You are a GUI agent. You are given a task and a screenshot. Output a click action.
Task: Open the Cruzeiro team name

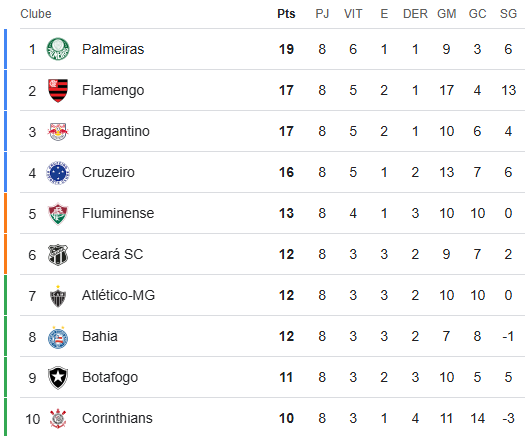pos(108,172)
